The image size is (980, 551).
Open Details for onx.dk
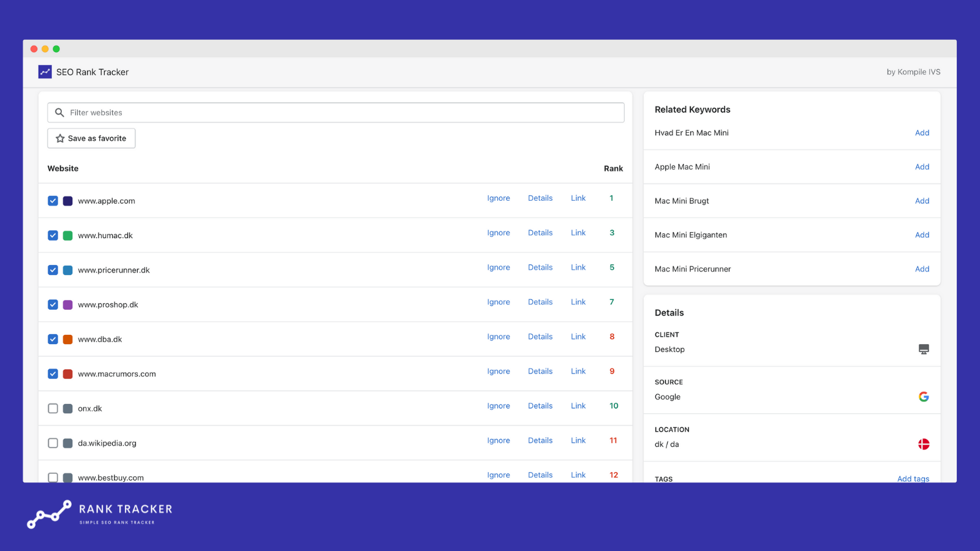coord(540,406)
